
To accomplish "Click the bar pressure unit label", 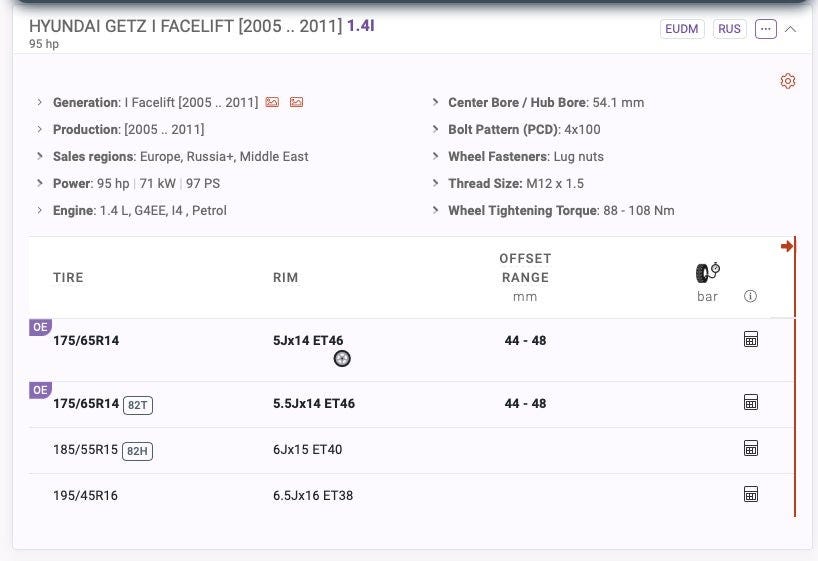I will [x=707, y=296].
